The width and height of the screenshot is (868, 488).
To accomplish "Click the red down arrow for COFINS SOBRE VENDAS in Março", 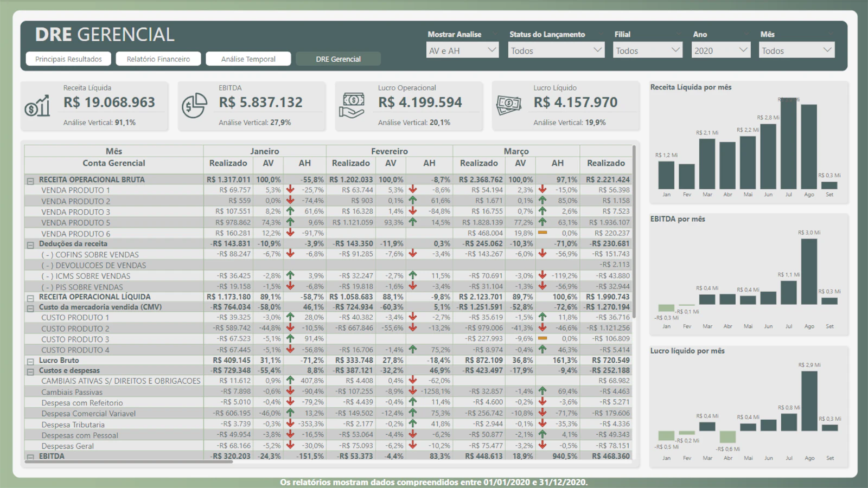I will 542,254.
